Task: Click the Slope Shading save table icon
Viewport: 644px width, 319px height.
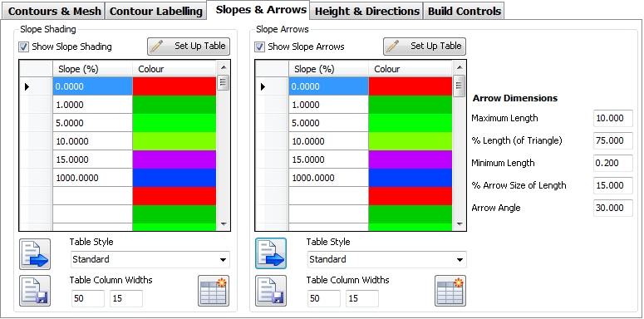Action: click(35, 291)
